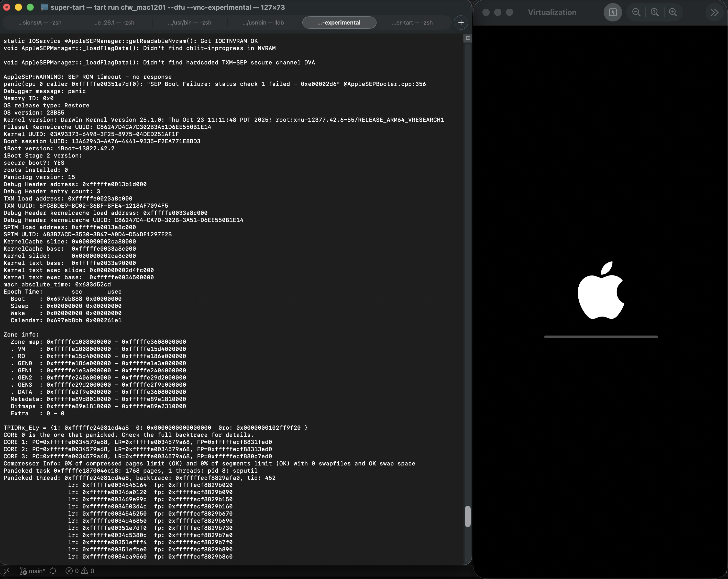Click the getReadableNvram "Got IODTNVRAM OK" line
728x579 pixels.
(131, 41)
